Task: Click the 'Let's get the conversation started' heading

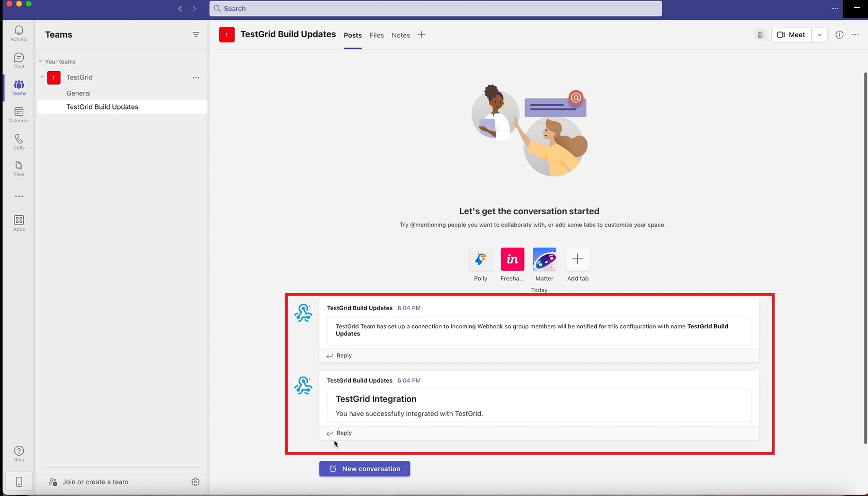Action: 529,211
